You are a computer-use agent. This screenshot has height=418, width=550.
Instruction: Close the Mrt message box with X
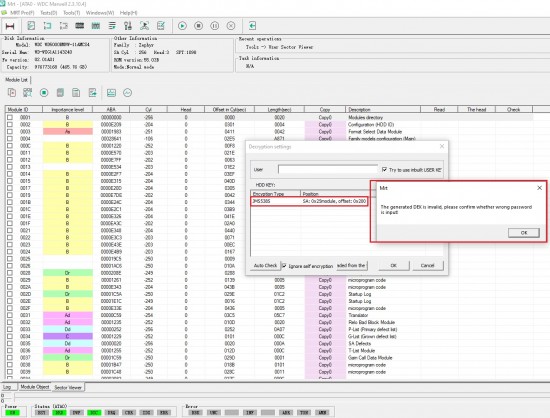point(539,188)
